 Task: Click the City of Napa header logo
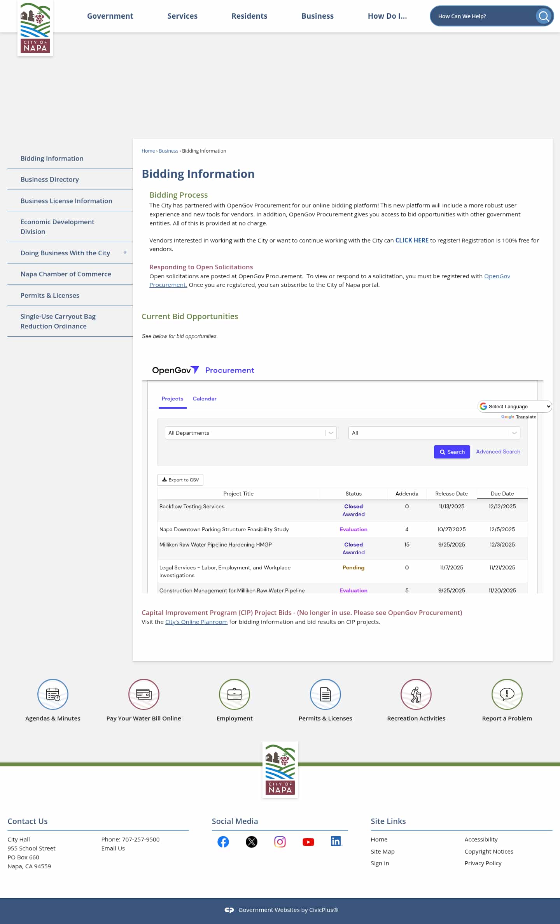35,28
